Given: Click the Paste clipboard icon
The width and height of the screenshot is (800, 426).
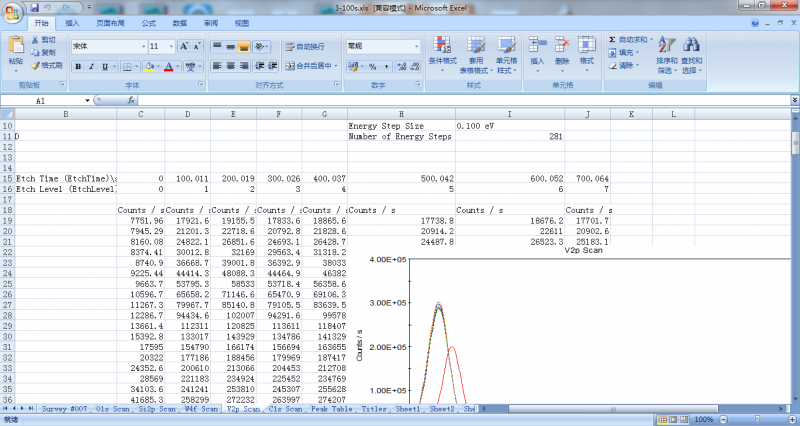Looking at the screenshot, I should (16, 45).
